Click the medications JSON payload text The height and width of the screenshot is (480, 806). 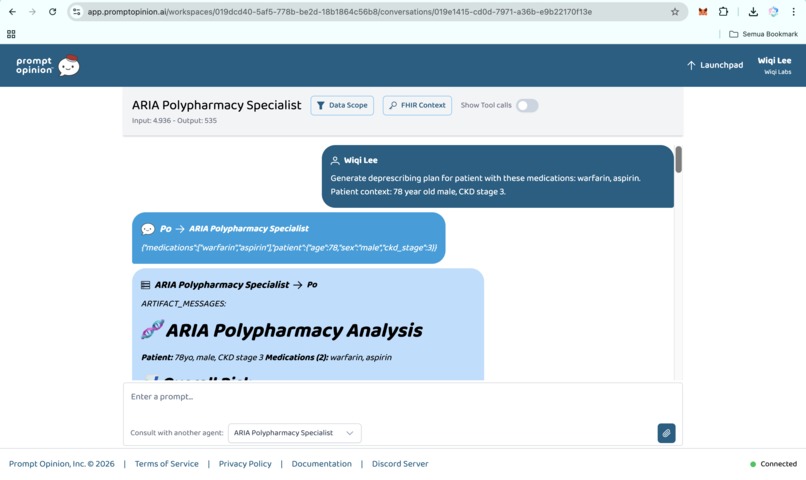point(289,248)
